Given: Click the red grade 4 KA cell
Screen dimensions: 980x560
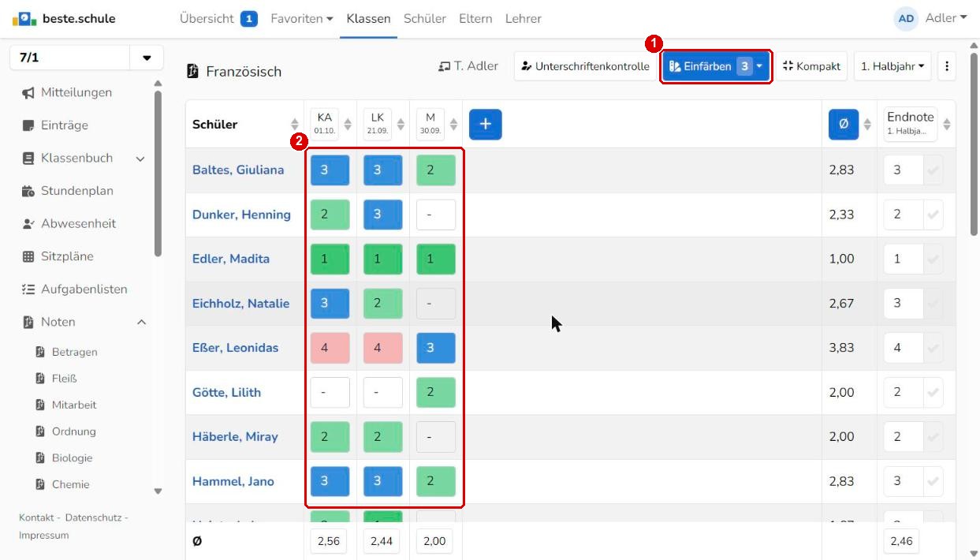Looking at the screenshot, I should pyautogui.click(x=330, y=348).
